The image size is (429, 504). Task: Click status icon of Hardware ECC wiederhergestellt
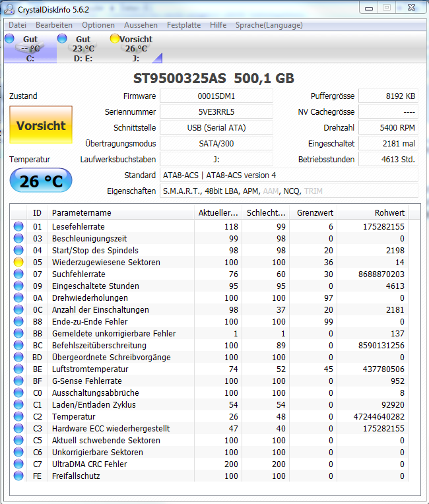18,428
